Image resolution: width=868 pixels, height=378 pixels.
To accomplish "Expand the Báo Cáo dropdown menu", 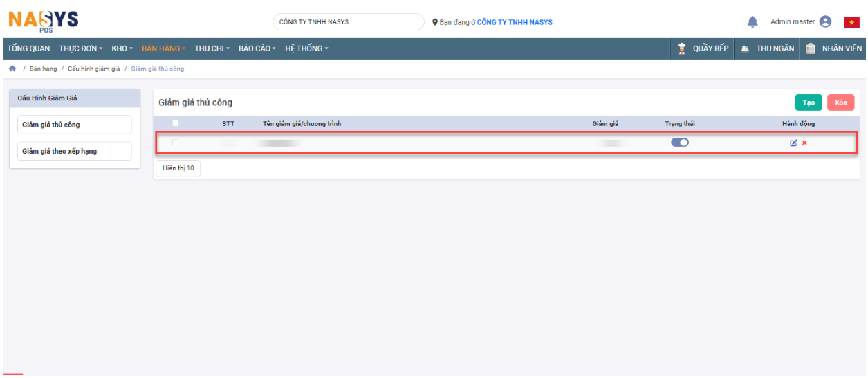I will (x=257, y=48).
